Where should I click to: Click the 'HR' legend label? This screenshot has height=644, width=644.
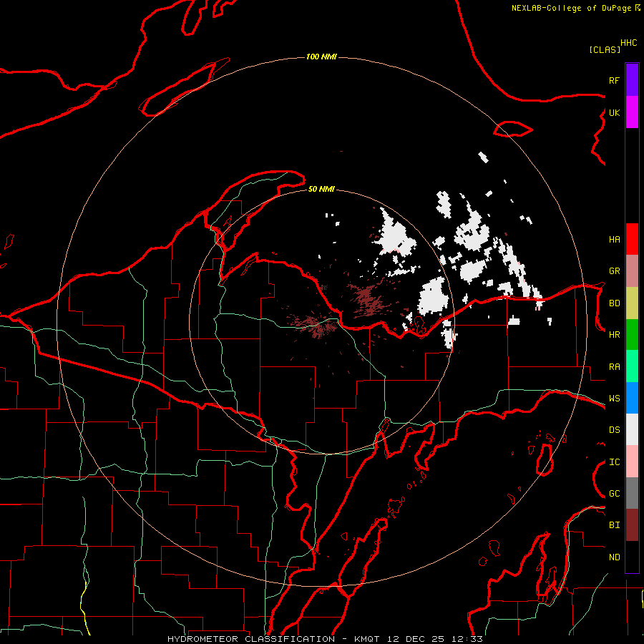click(614, 335)
